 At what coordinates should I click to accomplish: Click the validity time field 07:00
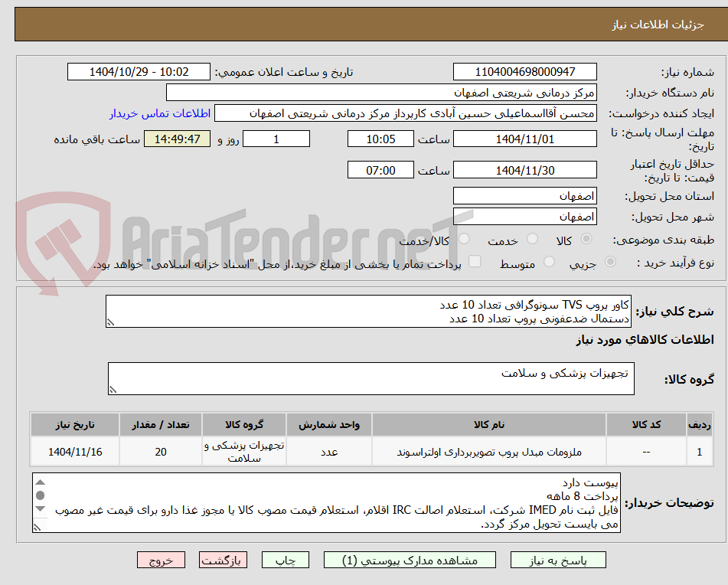(x=380, y=170)
